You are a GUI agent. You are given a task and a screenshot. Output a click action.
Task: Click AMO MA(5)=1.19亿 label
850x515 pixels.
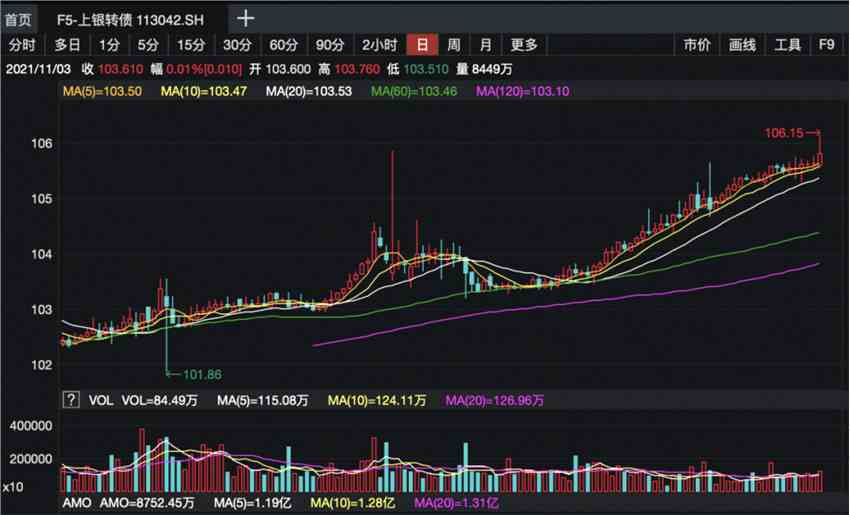coord(253,503)
